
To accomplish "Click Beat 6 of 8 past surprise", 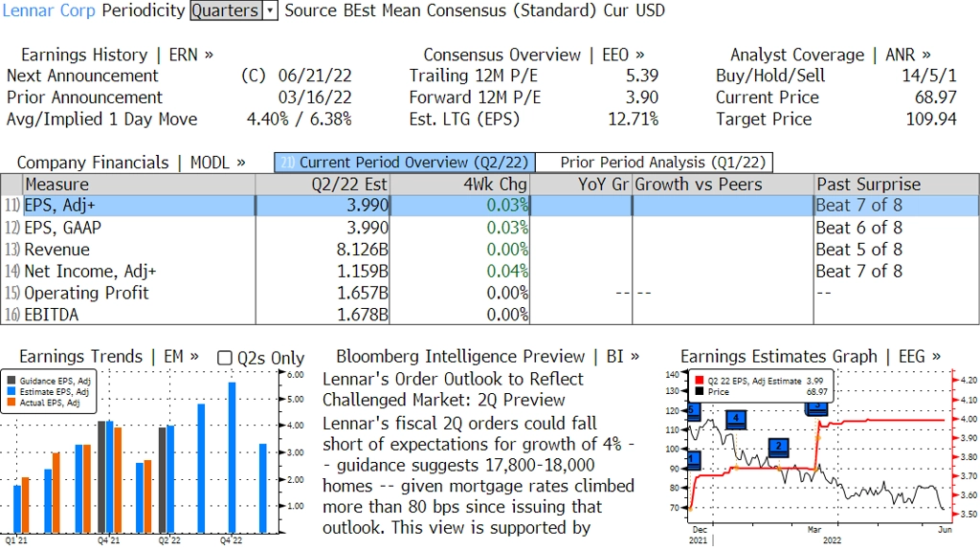I will pos(859,228).
